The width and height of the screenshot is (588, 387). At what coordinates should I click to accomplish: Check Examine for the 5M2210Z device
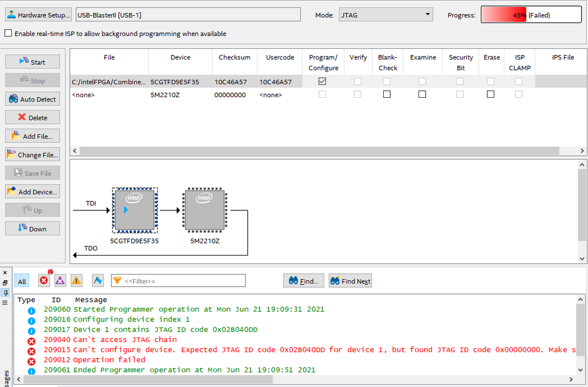422,94
